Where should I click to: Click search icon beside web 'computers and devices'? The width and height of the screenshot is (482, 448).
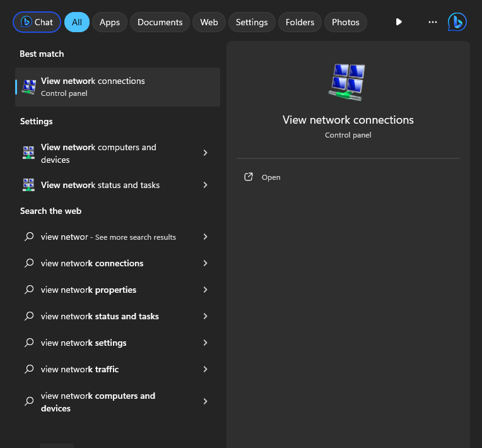pyautogui.click(x=29, y=401)
